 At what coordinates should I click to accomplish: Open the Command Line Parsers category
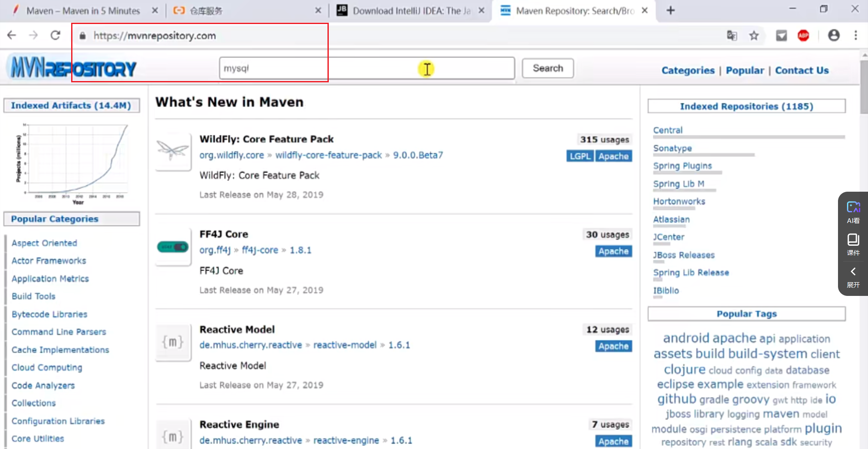[x=59, y=331]
